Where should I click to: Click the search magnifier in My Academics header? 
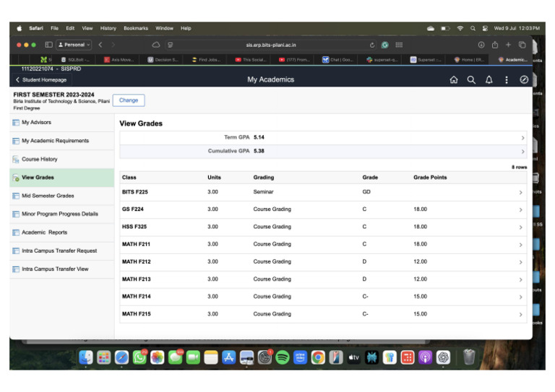(471, 80)
